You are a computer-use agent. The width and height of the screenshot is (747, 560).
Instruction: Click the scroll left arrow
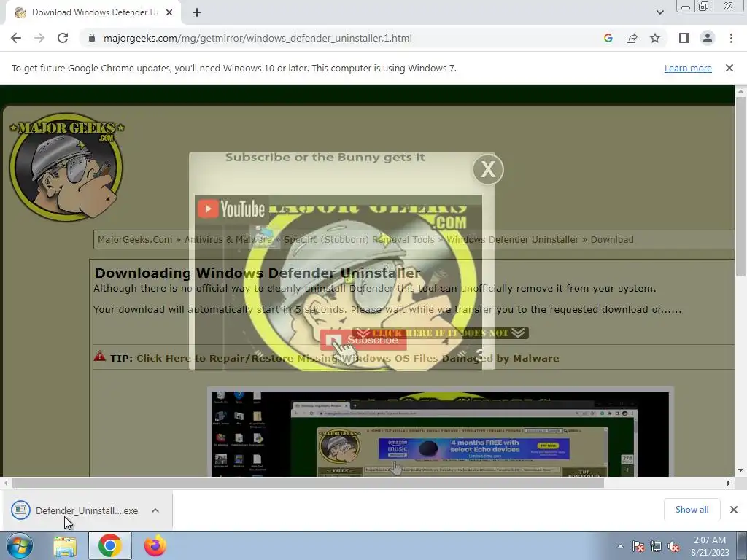(x=6, y=483)
